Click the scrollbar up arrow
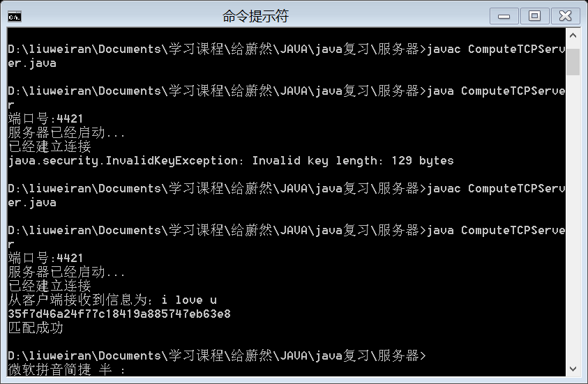This screenshot has width=588, height=384. pos(573,36)
